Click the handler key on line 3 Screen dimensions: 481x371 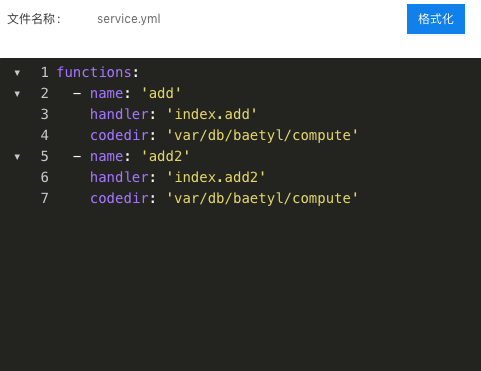[119, 114]
